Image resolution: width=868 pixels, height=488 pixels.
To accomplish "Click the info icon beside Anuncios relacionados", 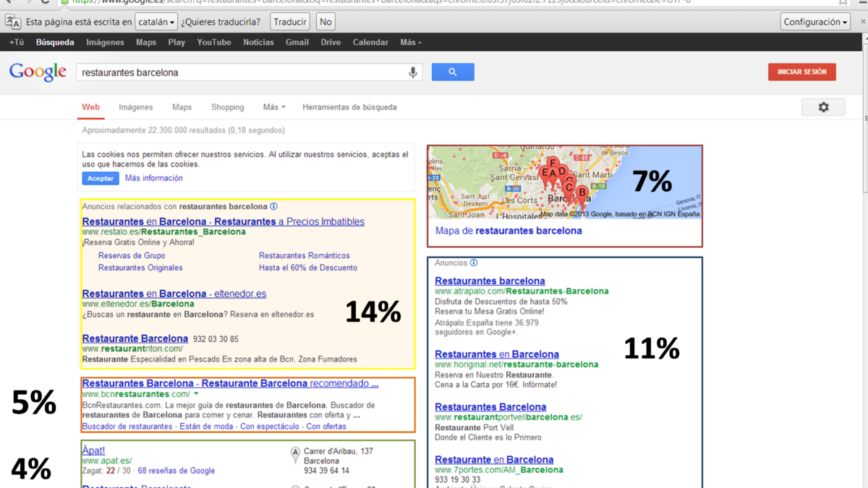I will coord(274,207).
